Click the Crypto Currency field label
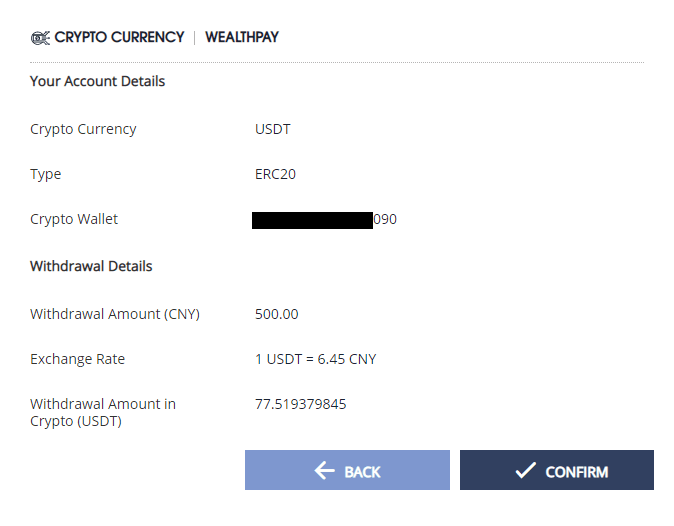This screenshot has width=674, height=526. pos(83,129)
